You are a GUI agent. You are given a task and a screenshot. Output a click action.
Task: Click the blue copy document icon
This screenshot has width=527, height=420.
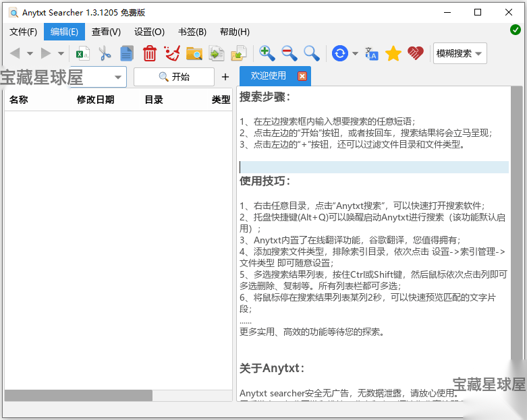(127, 53)
